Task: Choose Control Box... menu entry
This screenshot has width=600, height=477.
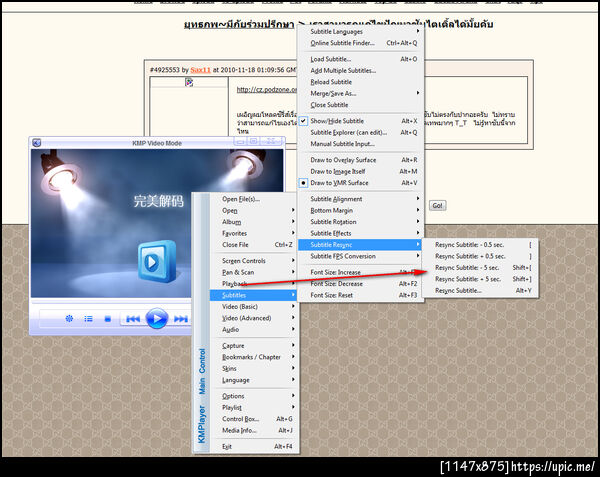Action: point(253,419)
